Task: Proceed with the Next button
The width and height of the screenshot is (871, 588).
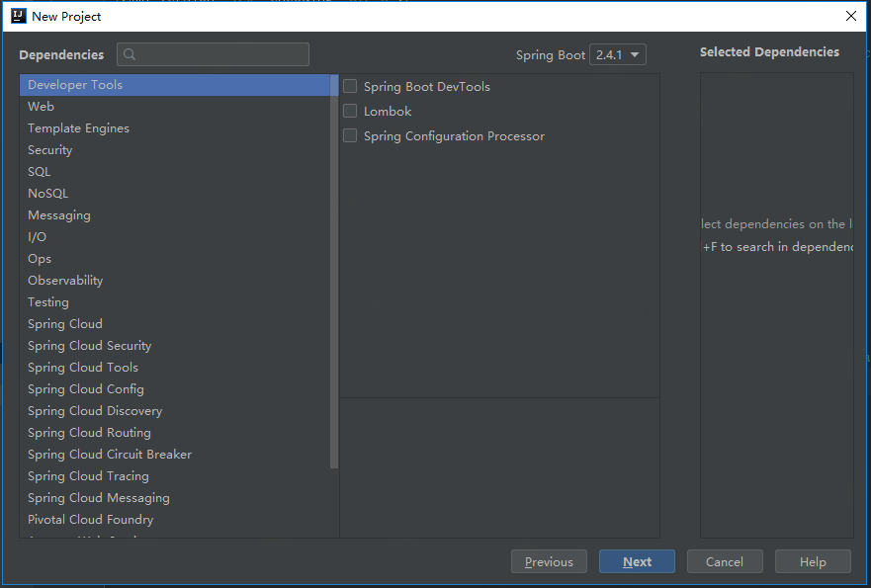Action: [637, 561]
